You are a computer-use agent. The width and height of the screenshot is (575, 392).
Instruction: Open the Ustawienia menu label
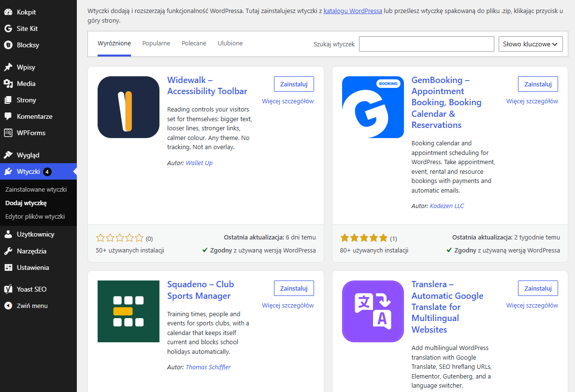tap(33, 267)
